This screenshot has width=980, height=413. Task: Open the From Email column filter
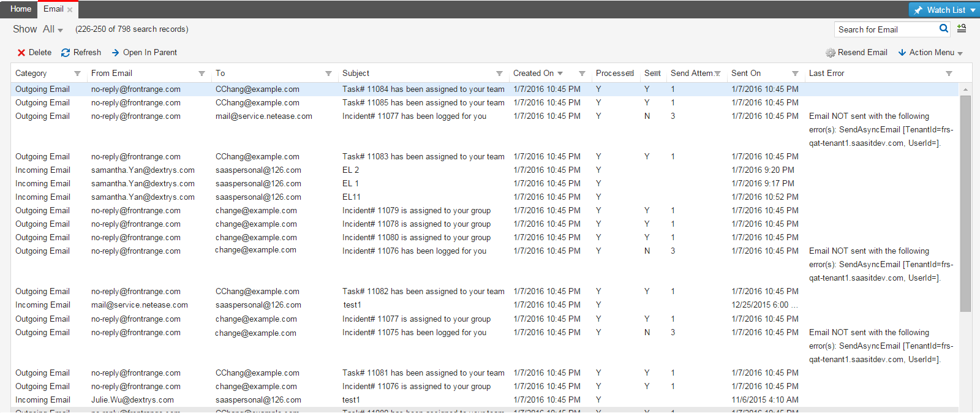pos(202,74)
